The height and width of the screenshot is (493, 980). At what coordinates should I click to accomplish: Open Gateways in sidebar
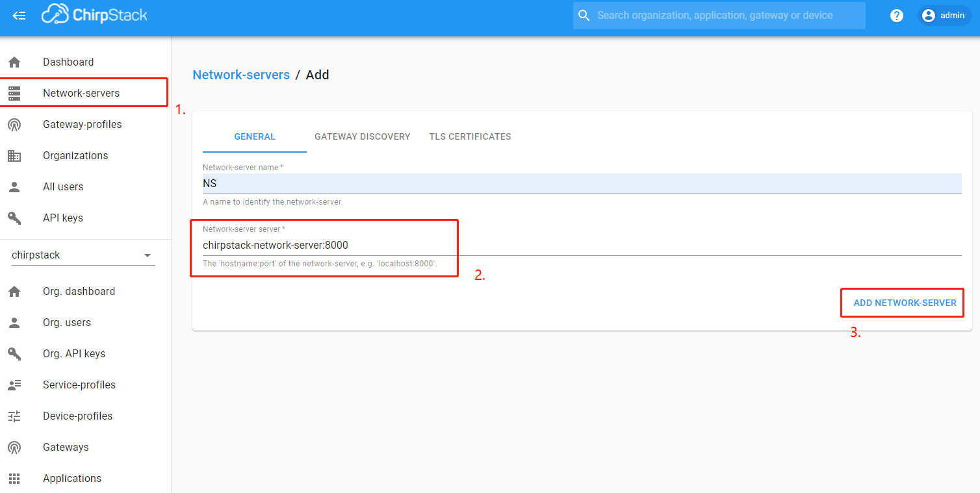tap(85, 448)
